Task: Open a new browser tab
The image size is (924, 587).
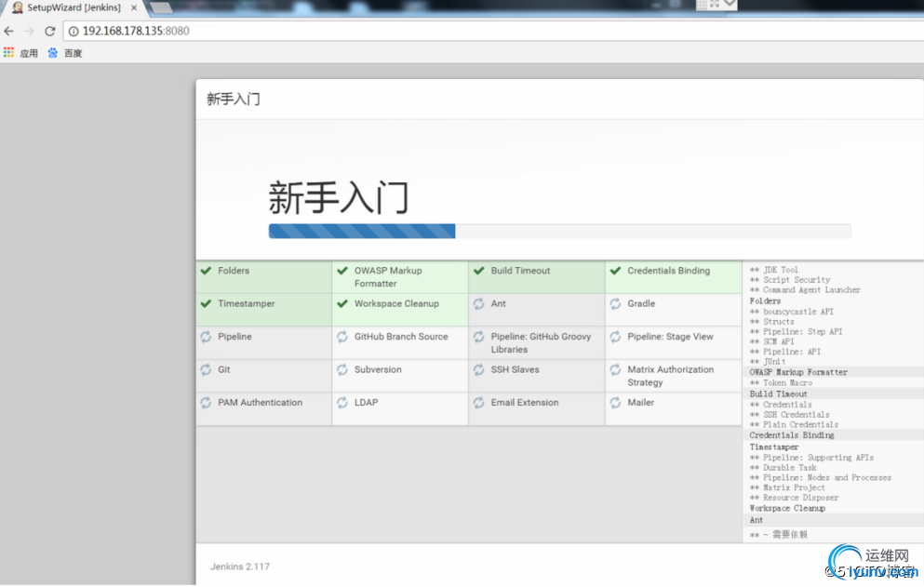Action: 160,7
